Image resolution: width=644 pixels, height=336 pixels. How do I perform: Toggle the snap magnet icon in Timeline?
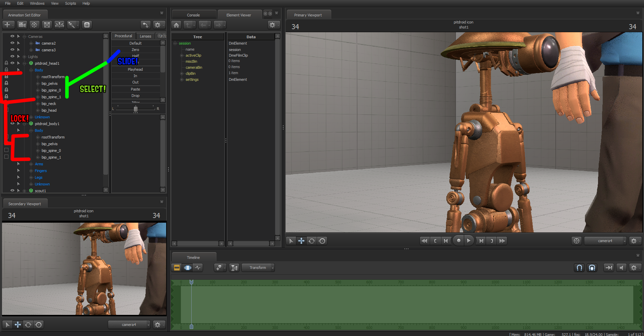(579, 268)
